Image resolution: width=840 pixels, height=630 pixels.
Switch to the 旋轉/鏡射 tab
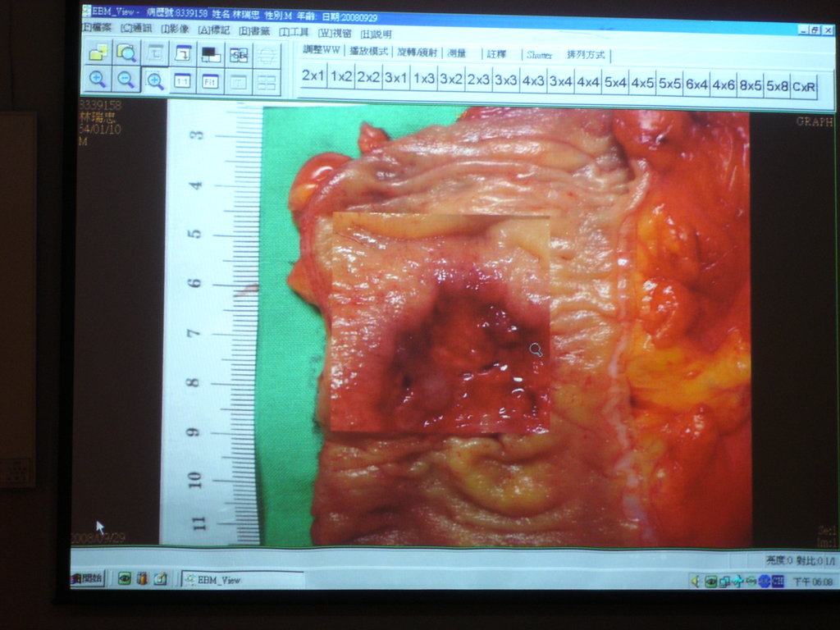(x=418, y=52)
